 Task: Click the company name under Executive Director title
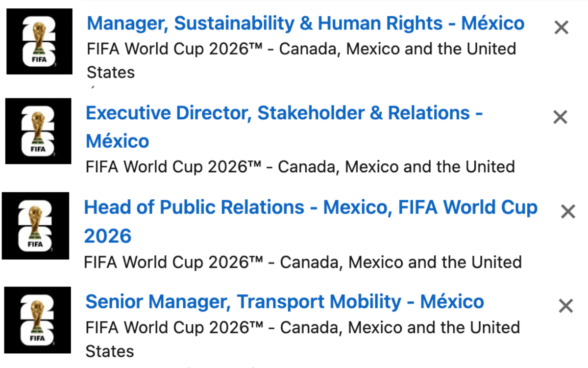pyautogui.click(x=300, y=167)
